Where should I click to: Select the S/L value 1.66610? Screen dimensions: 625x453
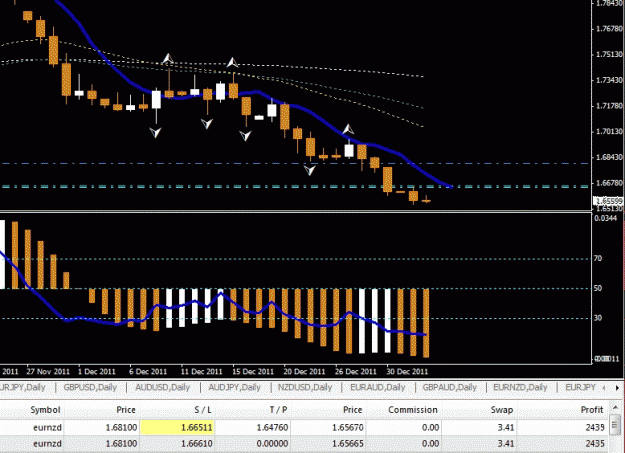[197, 443]
